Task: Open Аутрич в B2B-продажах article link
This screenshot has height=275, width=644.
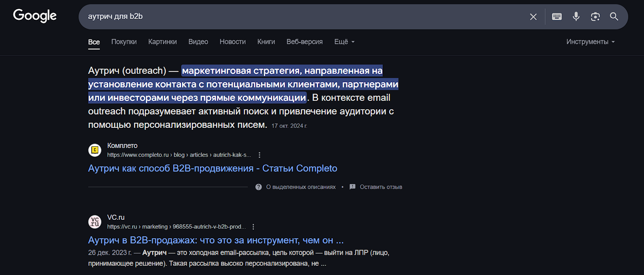Action: coord(216,240)
